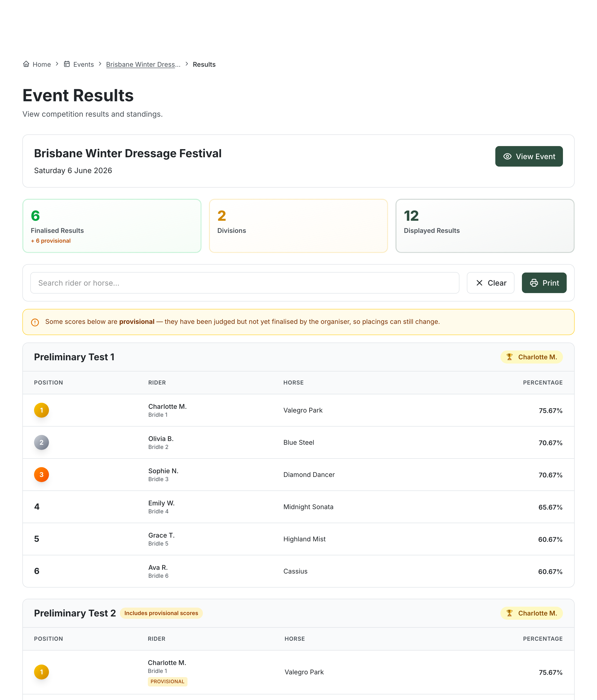Click the Preliminary Test 1 heading
Viewport: 597px width, 700px height.
(74, 357)
